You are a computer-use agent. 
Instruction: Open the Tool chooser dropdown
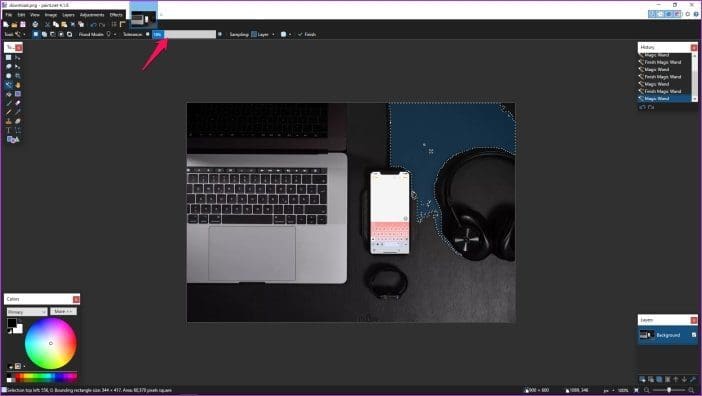point(20,34)
